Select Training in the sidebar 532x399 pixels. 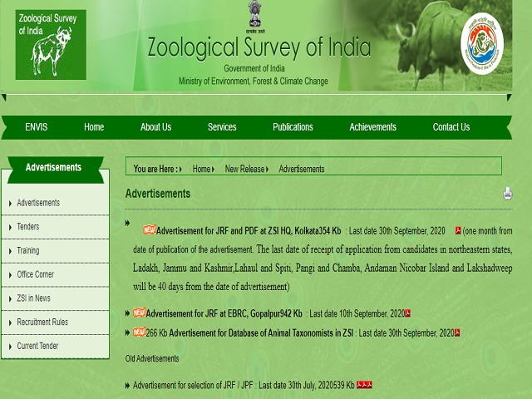click(x=28, y=250)
